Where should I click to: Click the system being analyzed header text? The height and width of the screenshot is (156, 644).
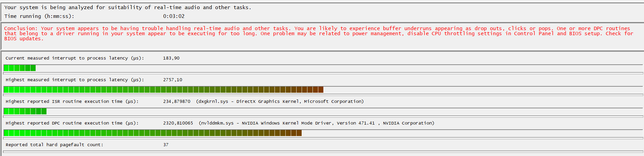[128, 7]
